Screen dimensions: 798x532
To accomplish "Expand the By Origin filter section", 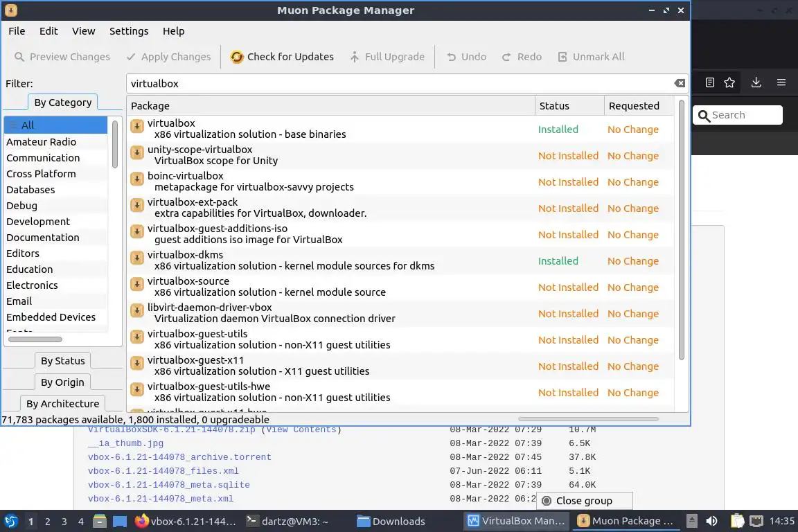I will [62, 382].
